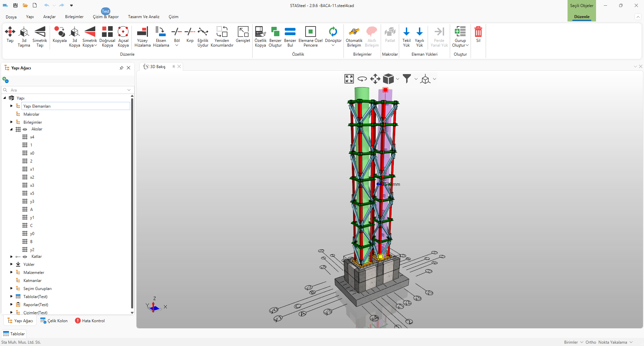Click the Otomatik Birleşim icon
The height and width of the screenshot is (346, 644).
tap(354, 32)
